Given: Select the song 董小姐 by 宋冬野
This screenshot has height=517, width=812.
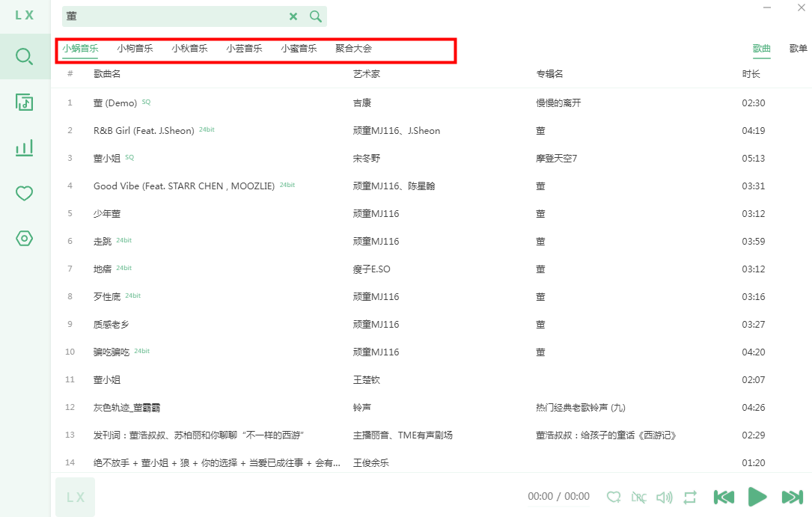Looking at the screenshot, I should [x=107, y=159].
